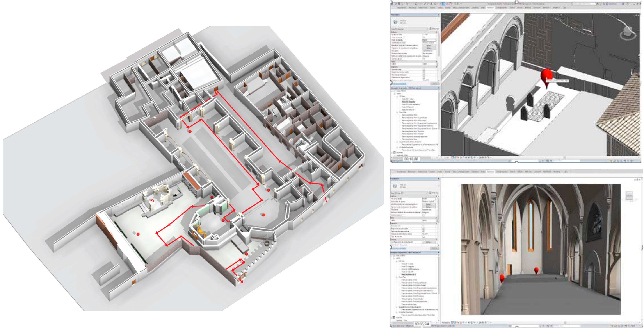The image size is (644, 329).
Task: Open the Modificar ribbon tab
Action: (557, 8)
